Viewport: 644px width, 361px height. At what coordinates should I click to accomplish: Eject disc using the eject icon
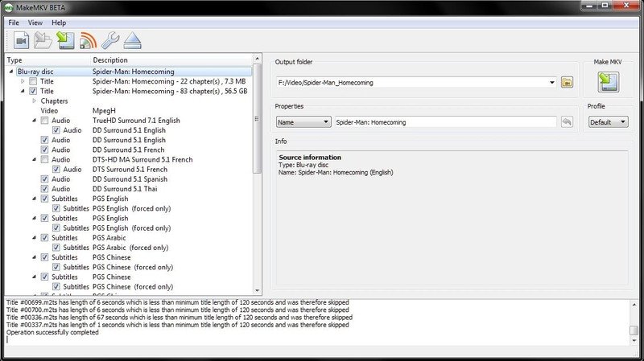tap(132, 41)
